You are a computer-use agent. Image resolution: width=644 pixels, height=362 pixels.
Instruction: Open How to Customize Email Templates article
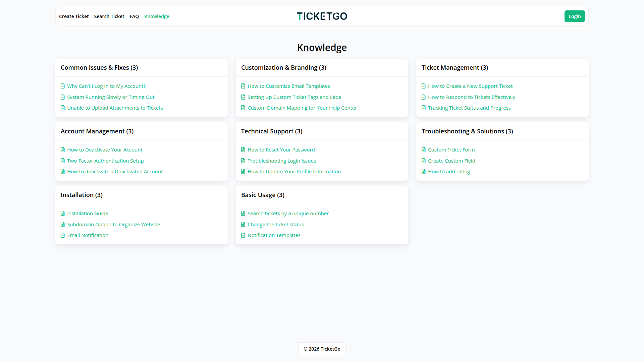pos(289,86)
